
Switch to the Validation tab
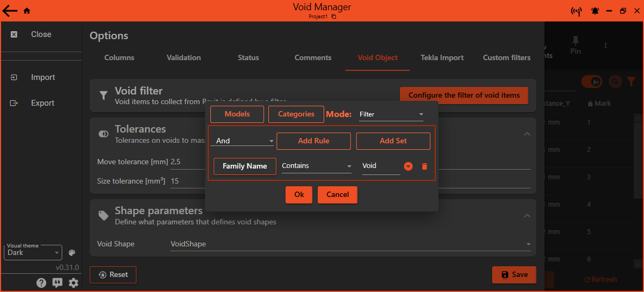point(184,57)
